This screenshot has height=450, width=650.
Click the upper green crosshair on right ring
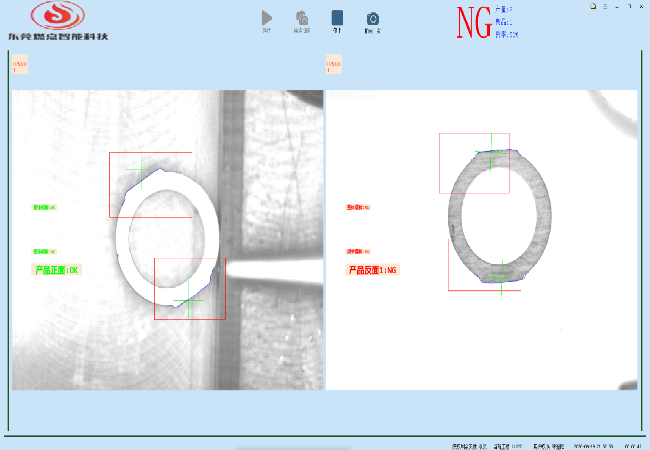coord(490,159)
